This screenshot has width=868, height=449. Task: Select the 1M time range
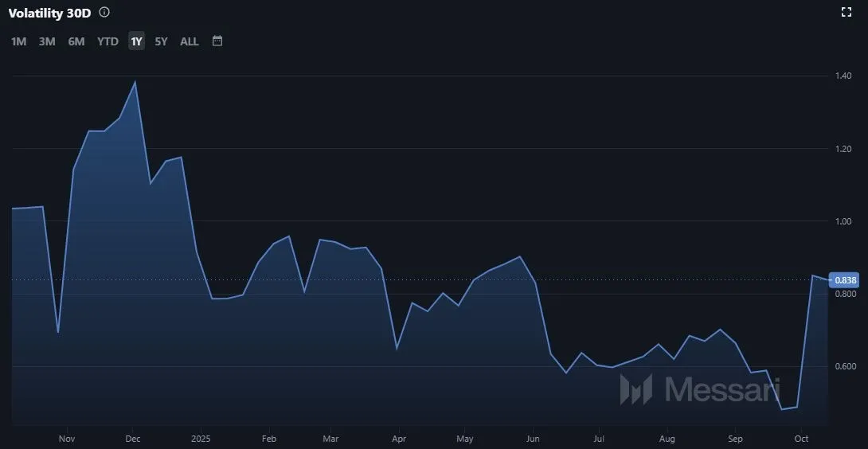(x=18, y=41)
